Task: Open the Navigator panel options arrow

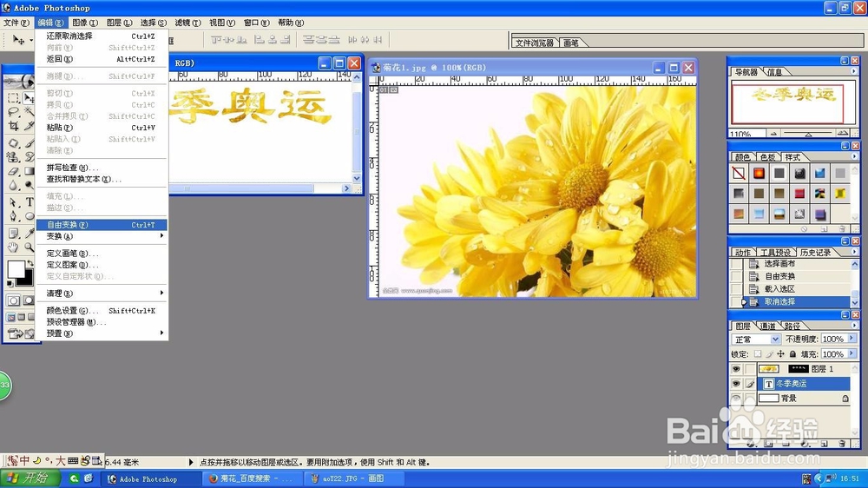Action: (x=854, y=71)
